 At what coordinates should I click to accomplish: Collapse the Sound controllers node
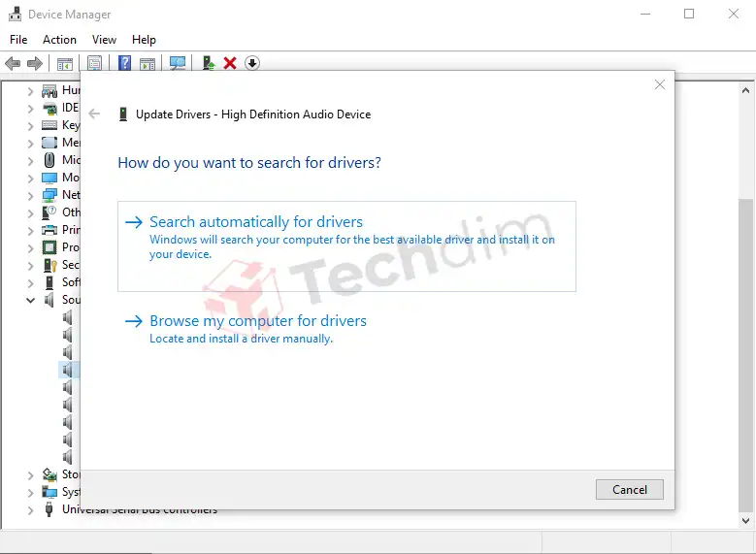[30, 301]
